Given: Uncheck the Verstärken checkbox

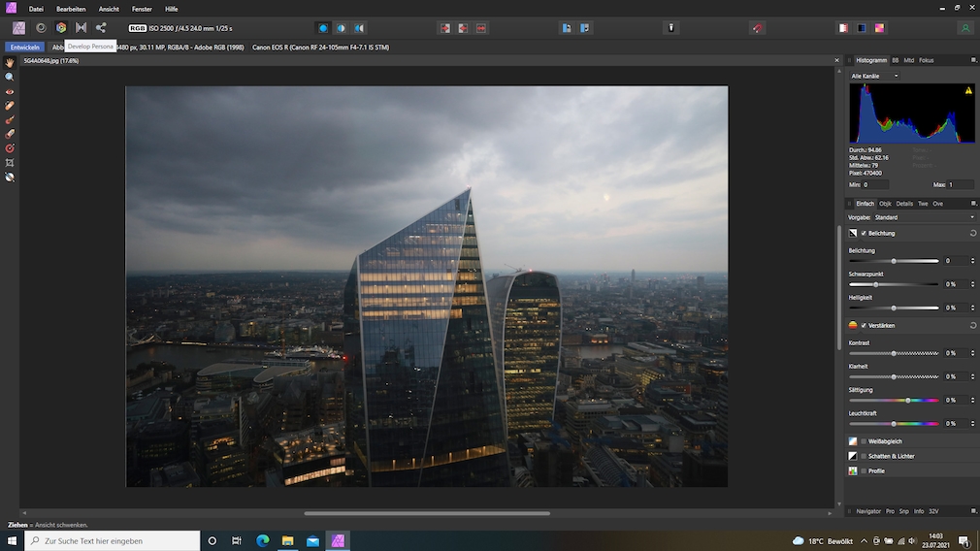Looking at the screenshot, I should [x=864, y=326].
